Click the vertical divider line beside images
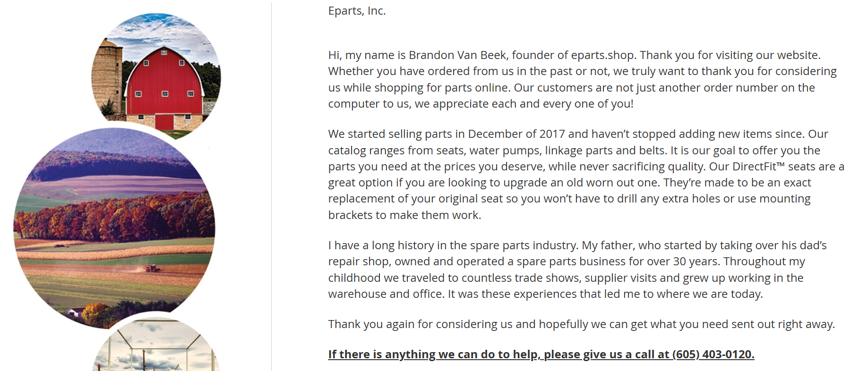This screenshot has height=371, width=868. tap(271, 186)
